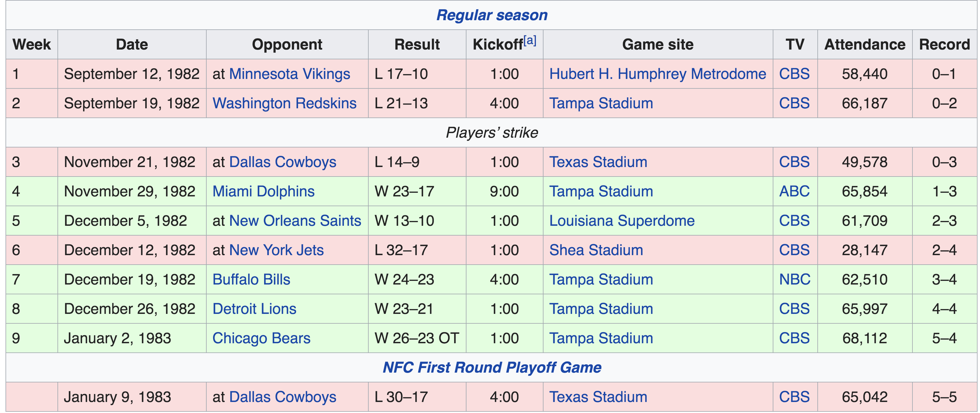Open NFC First Round Playoff Game link
The height and width of the screenshot is (413, 980).
[492, 367]
